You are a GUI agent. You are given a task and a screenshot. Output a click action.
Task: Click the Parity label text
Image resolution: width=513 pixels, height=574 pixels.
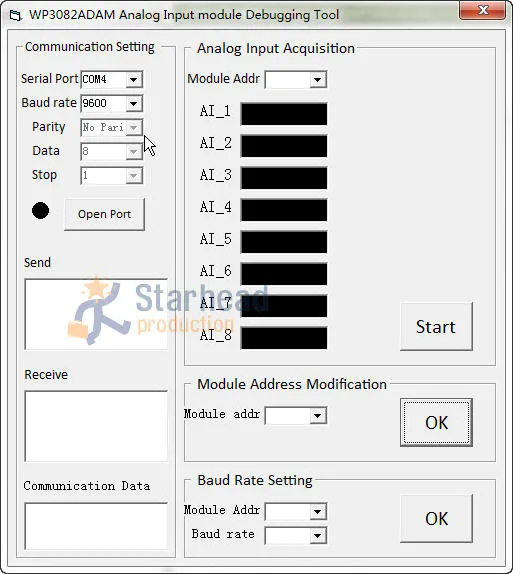coord(49,127)
